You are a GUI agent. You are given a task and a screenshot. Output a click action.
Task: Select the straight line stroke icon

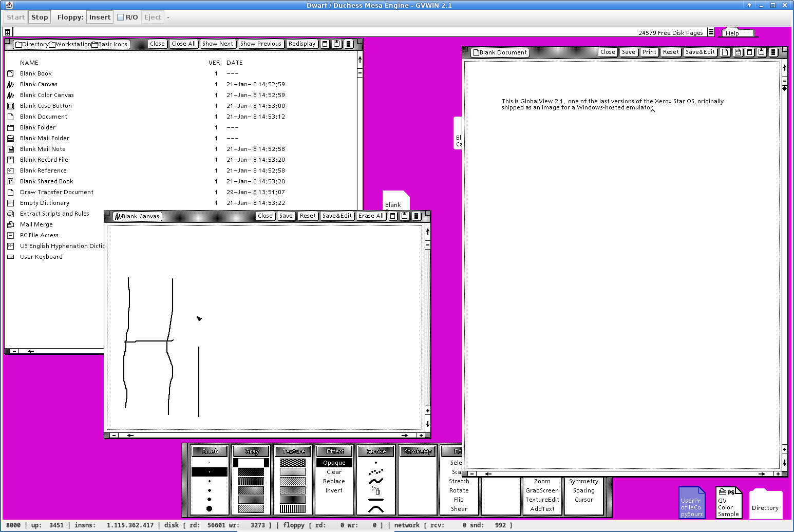pos(376,500)
